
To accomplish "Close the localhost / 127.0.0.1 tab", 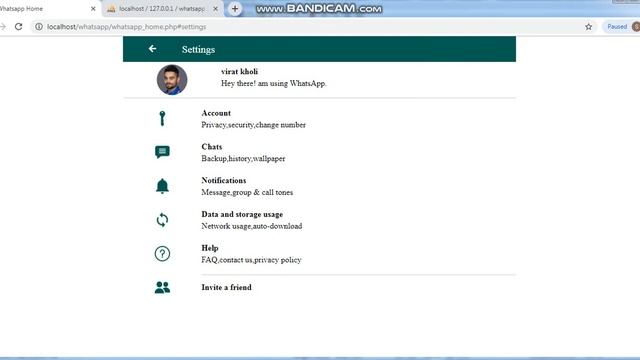I will pyautogui.click(x=216, y=9).
